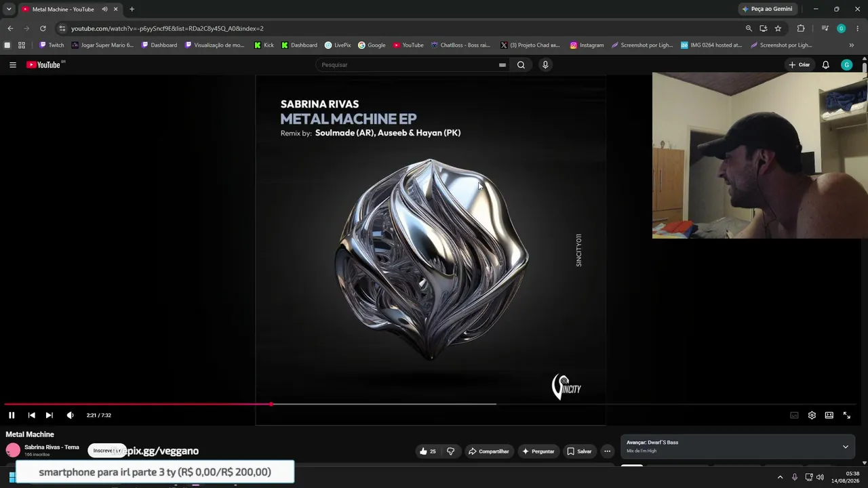Open the Instagram bookmark
This screenshot has width=868, height=488.
(x=587, y=45)
